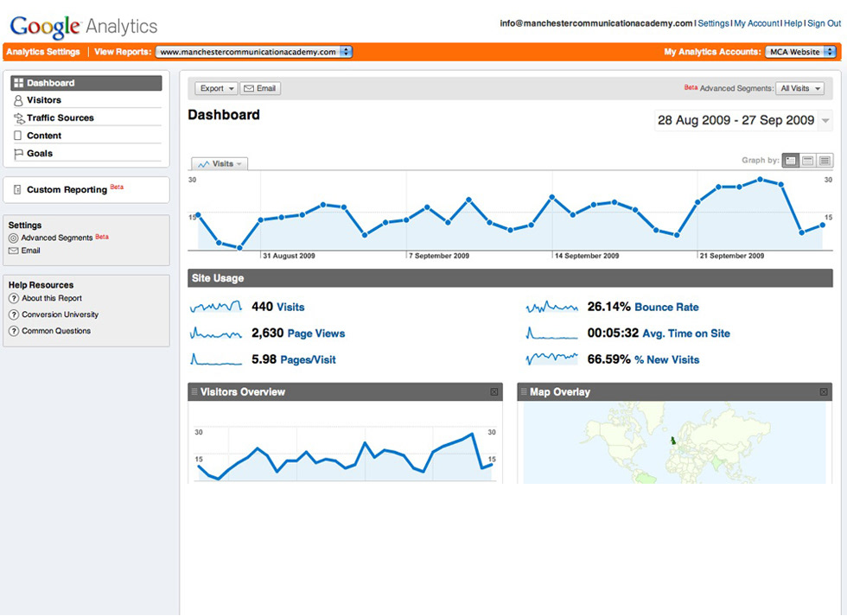Viewport: 847px width, 616px height.
Task: Click the Visitors Overview drag handle icon
Action: tap(194, 392)
